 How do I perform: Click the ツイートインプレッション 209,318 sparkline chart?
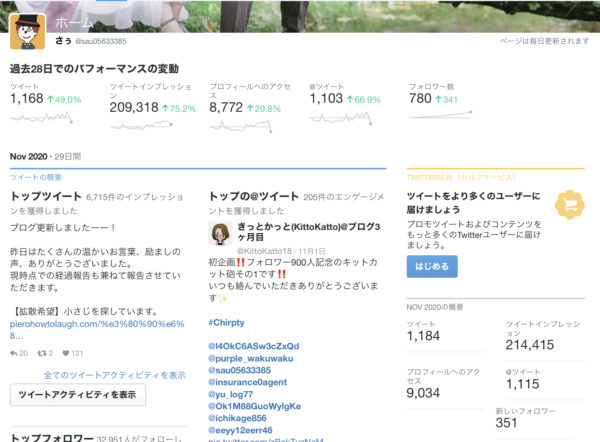[x=141, y=126]
